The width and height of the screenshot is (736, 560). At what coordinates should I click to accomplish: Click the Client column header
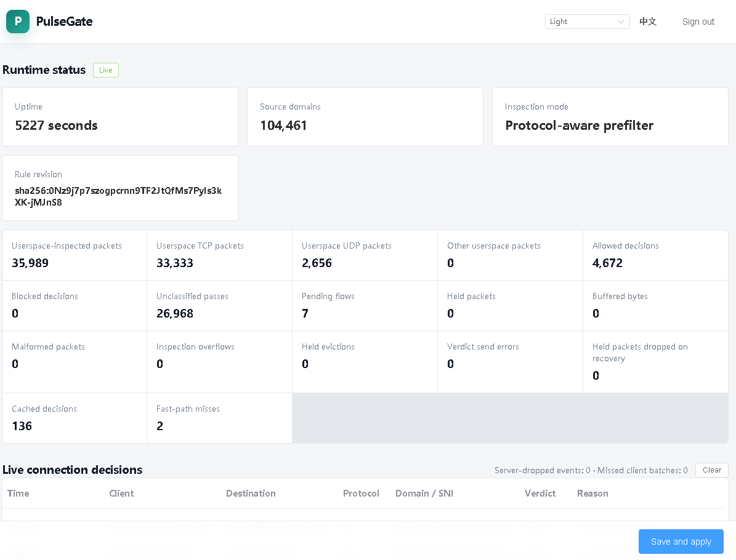point(121,494)
